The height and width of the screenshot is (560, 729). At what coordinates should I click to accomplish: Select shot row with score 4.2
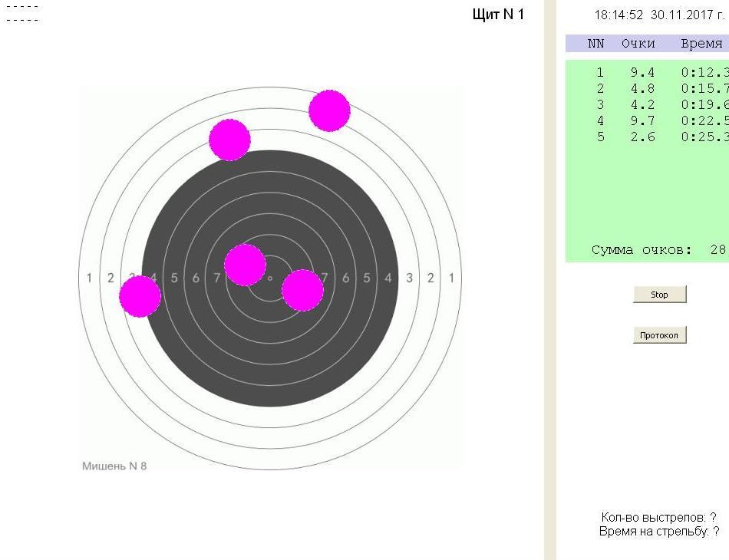point(643,104)
